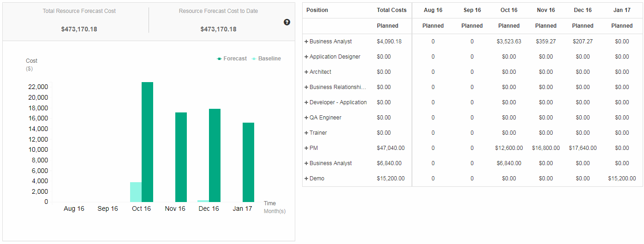Expand the Architect position row
The height and width of the screenshot is (244, 644).
click(x=306, y=72)
